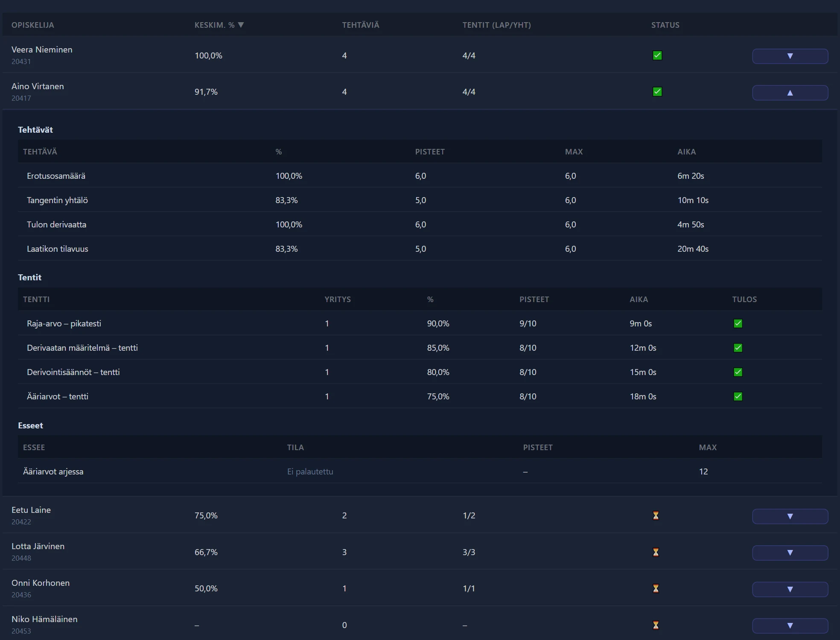The image size is (840, 640).
Task: Expand Niko Hämäläinen's details row
Action: click(790, 626)
